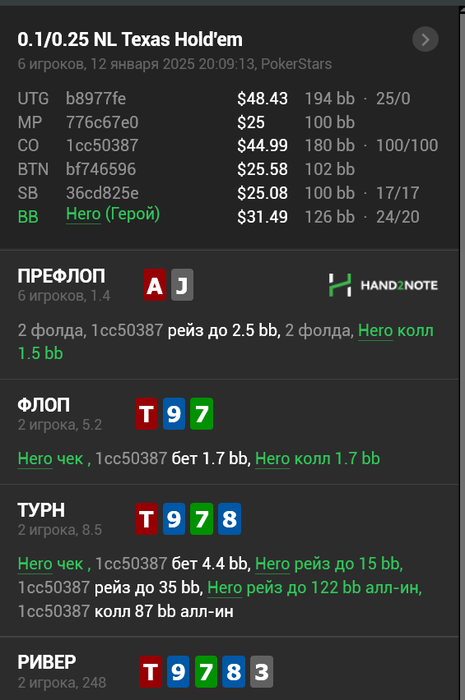Open Hero (Герой) link in players list
The height and width of the screenshot is (700, 465).
pyautogui.click(x=113, y=215)
